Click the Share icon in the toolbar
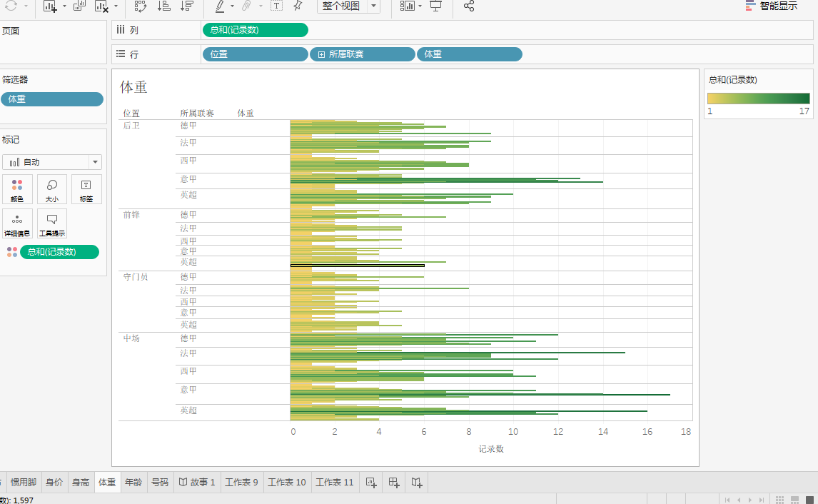The width and height of the screenshot is (818, 504). pyautogui.click(x=469, y=6)
